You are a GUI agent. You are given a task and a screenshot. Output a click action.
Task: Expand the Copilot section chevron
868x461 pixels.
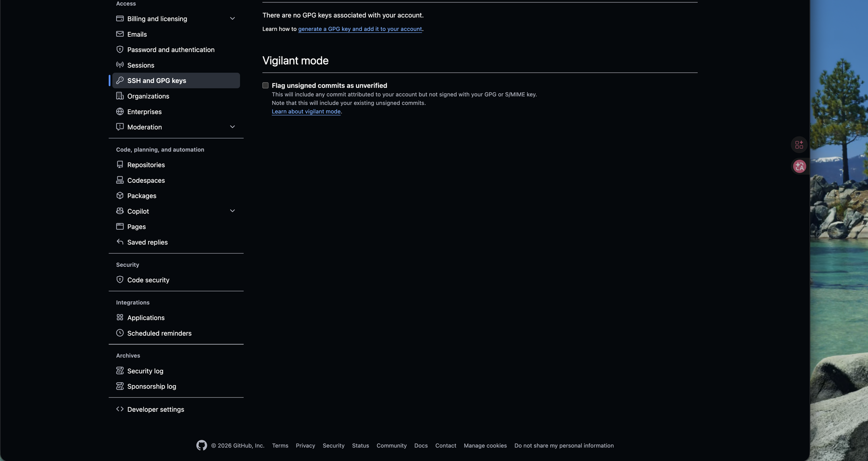pyautogui.click(x=232, y=211)
